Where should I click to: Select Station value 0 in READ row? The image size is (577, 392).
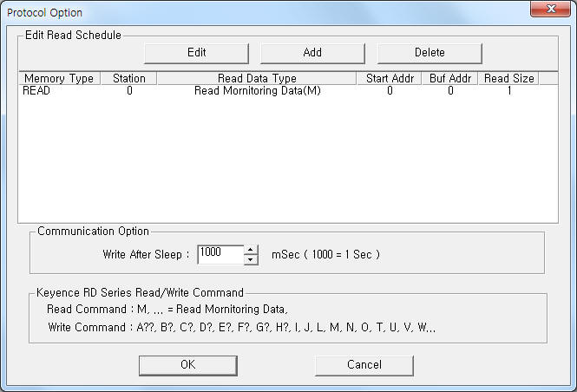[129, 91]
